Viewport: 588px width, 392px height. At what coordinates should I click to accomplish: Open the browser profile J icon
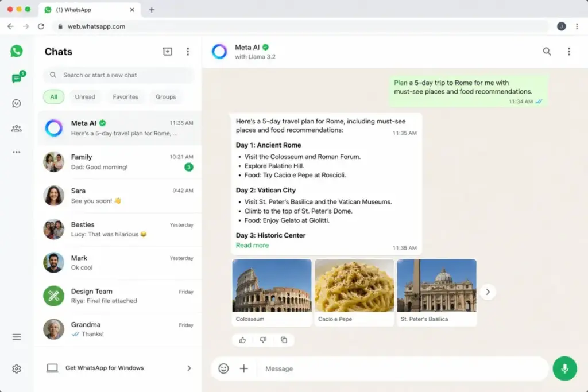point(562,26)
